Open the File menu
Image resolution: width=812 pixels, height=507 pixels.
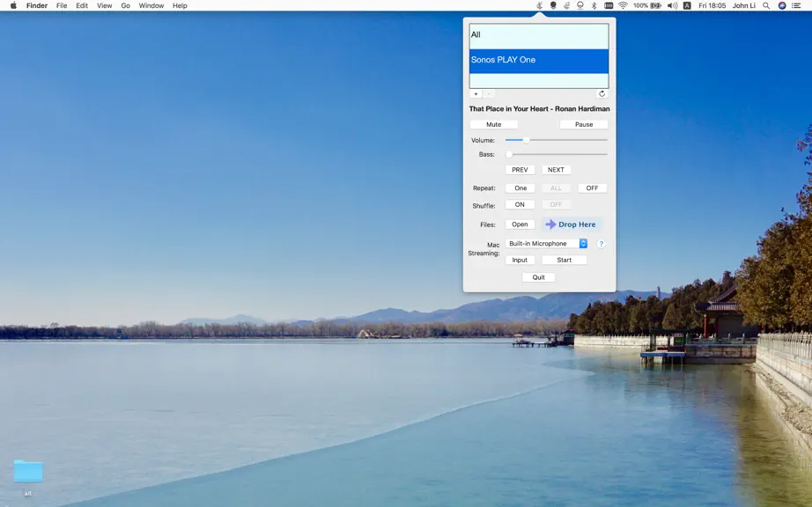click(x=62, y=5)
